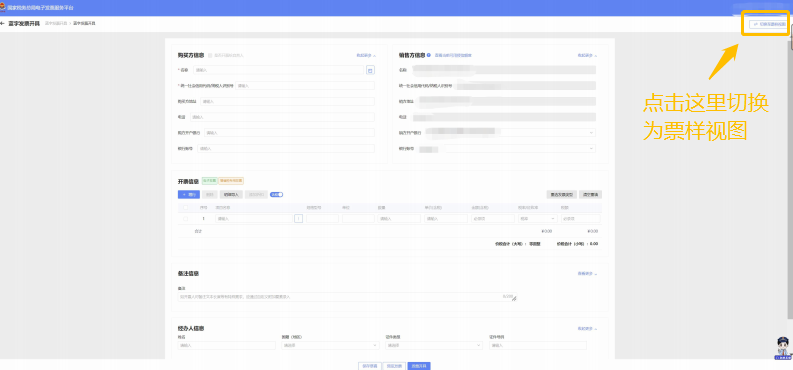
Task: Focus the 税额 input in row 1
Action: pyautogui.click(x=581, y=218)
